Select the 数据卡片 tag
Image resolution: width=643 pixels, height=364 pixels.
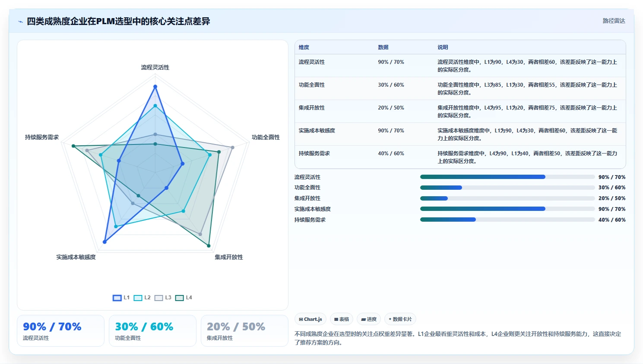400,319
